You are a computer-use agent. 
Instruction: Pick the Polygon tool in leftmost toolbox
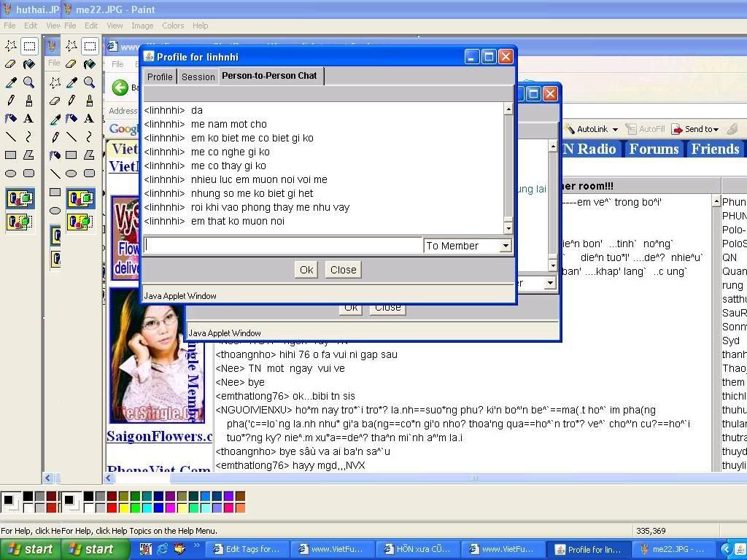point(29,155)
